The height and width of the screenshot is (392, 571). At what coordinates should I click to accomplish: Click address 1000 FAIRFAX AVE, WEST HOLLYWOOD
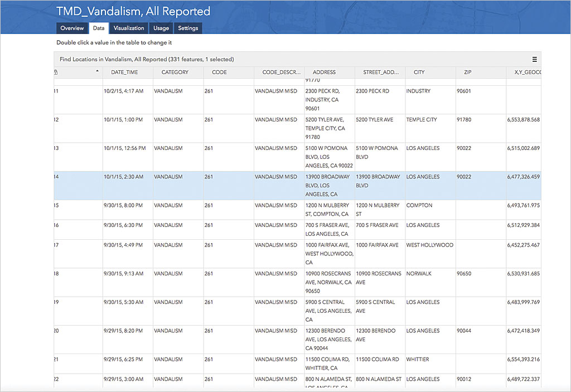pyautogui.click(x=329, y=254)
